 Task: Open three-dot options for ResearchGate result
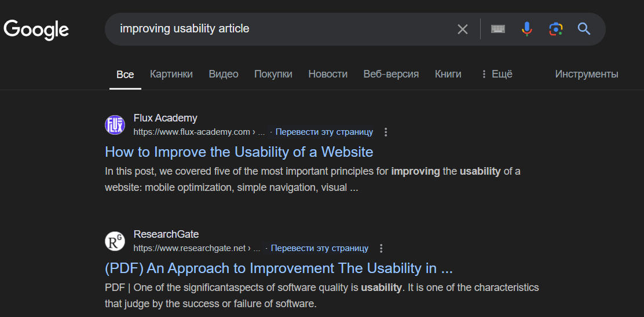pos(381,248)
